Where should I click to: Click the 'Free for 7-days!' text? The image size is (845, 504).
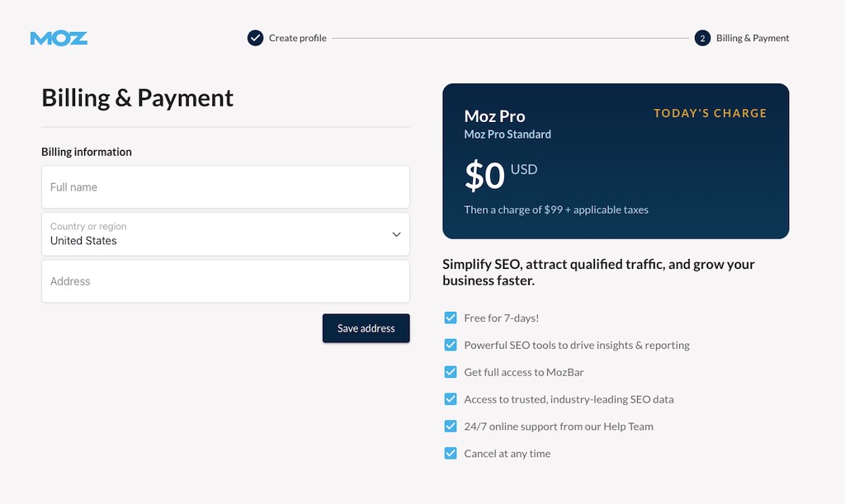point(501,318)
